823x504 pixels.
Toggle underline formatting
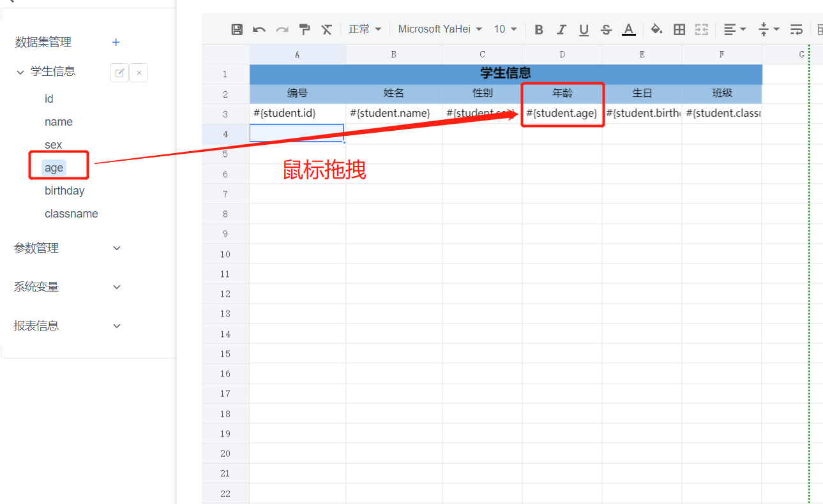584,29
